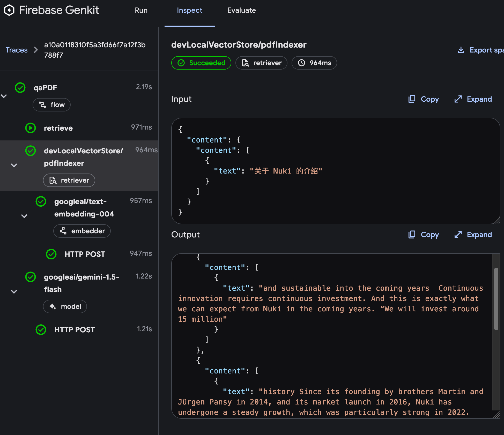Click the retriever badge in span header
Screen dimensions: 504x435
pyautogui.click(x=261, y=63)
